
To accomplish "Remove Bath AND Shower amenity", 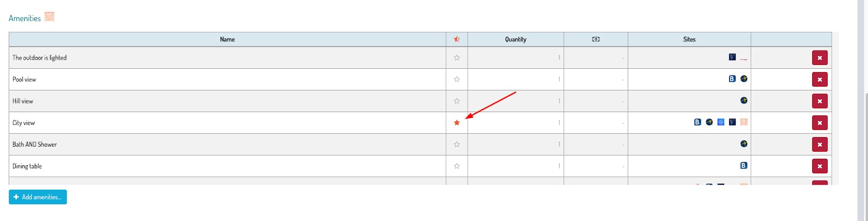I will coord(819,144).
